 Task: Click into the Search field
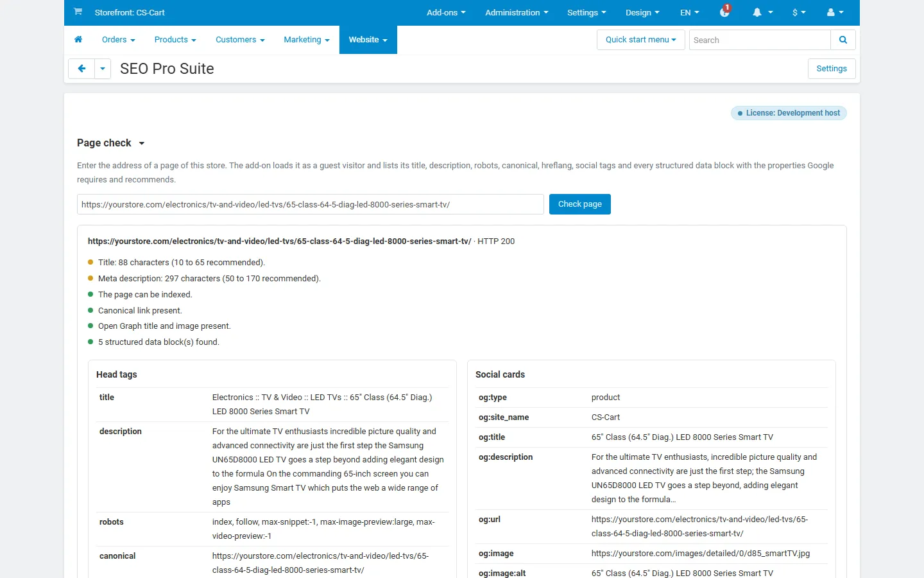(x=760, y=40)
